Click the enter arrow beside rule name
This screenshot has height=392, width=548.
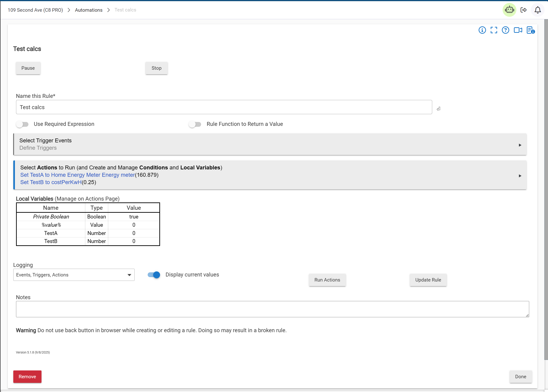[x=438, y=109]
